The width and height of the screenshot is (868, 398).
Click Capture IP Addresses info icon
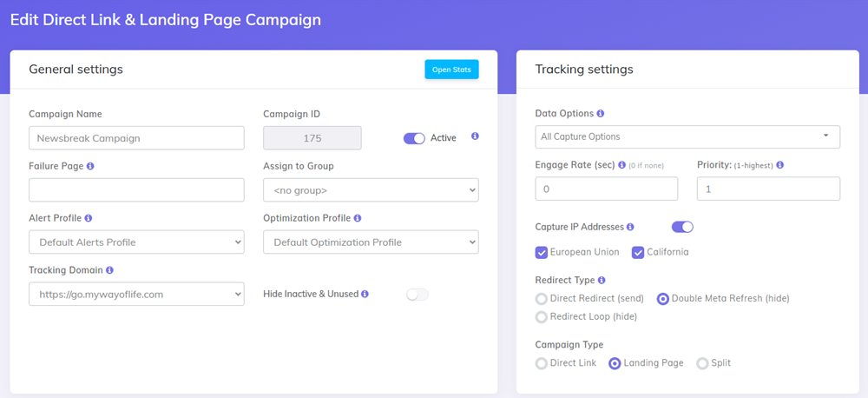point(630,227)
